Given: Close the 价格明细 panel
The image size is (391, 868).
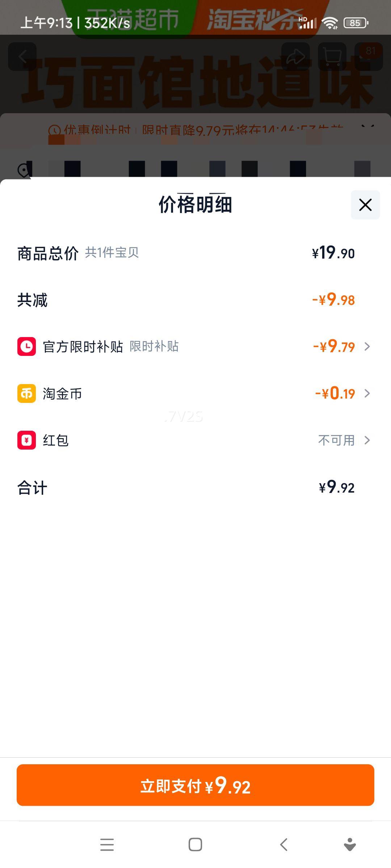Looking at the screenshot, I should click(365, 205).
